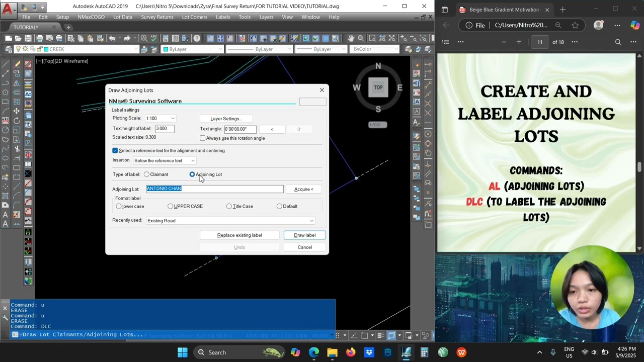Open the Labels menu
The image size is (644, 362).
click(223, 17)
